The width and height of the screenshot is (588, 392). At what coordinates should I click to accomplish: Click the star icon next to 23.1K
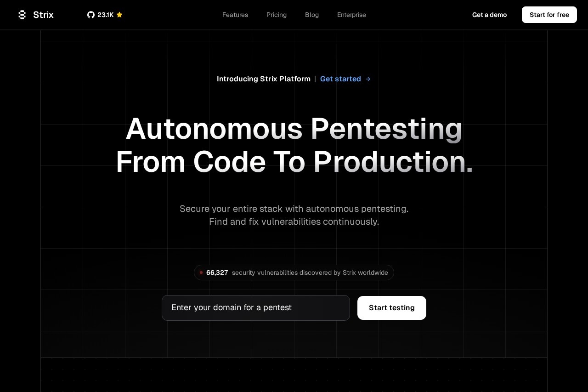pos(119,15)
